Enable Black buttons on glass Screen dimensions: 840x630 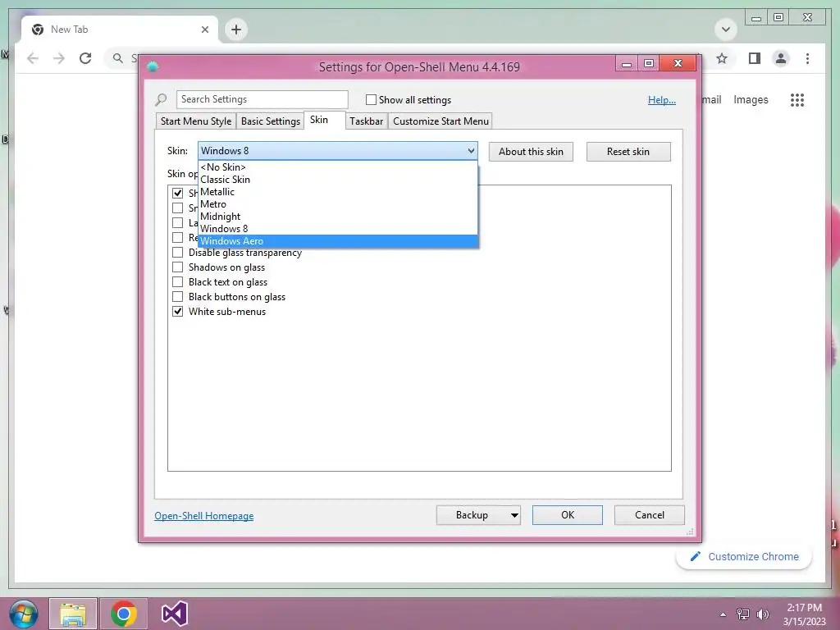click(x=177, y=296)
